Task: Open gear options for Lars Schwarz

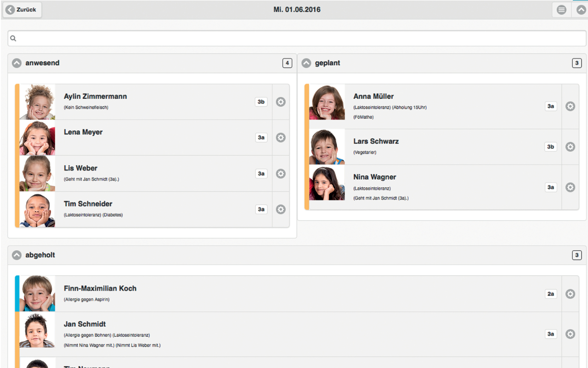Action: tap(570, 147)
